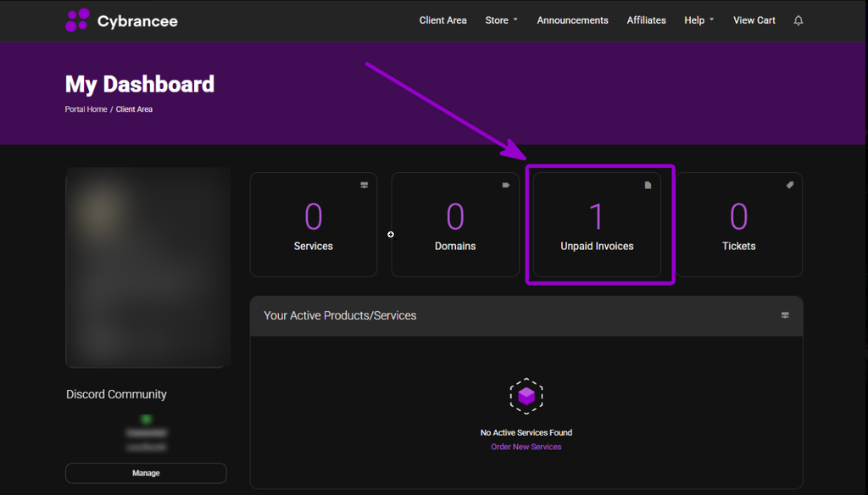This screenshot has width=868, height=495.
Task: Click the Cybrancee logo icon
Action: (77, 20)
